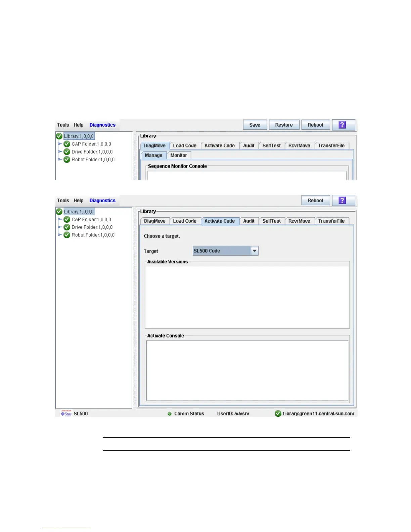Viewport: 411px width, 532px height.
Task: Click Library status check icon in lower tree
Action: tap(59, 212)
